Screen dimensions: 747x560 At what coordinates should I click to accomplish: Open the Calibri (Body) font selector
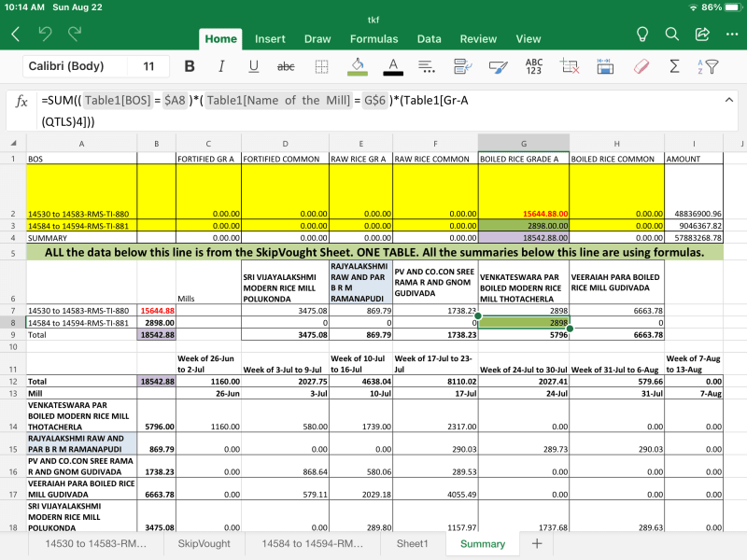(x=75, y=66)
